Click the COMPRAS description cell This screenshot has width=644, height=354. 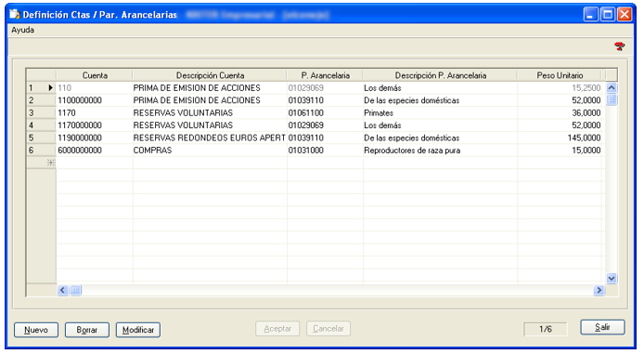(x=210, y=151)
